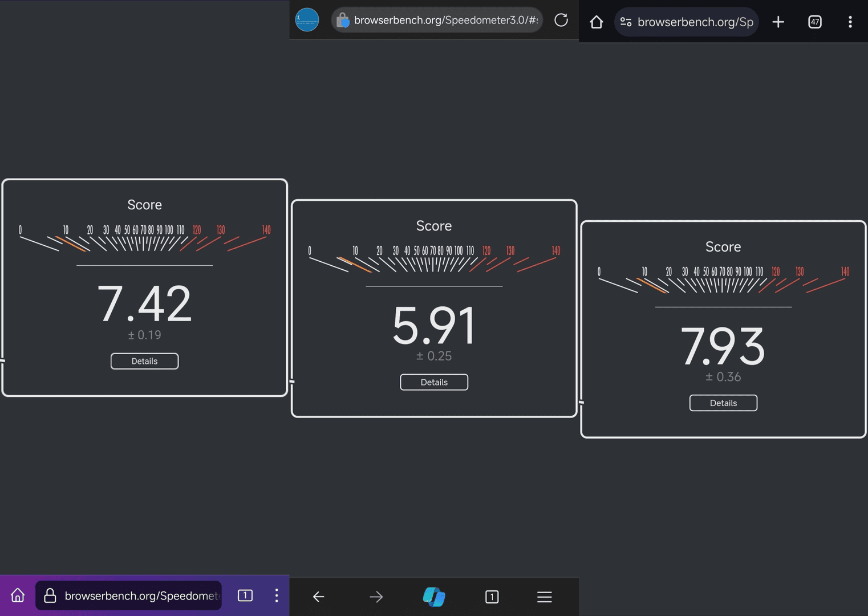Open Details for the 7.42 score
868x616 pixels.
coord(144,361)
